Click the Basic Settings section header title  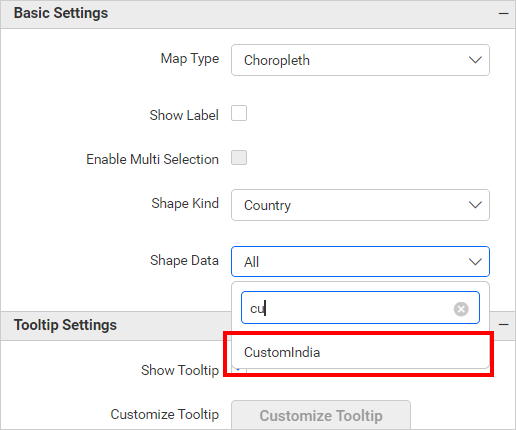[x=61, y=13]
